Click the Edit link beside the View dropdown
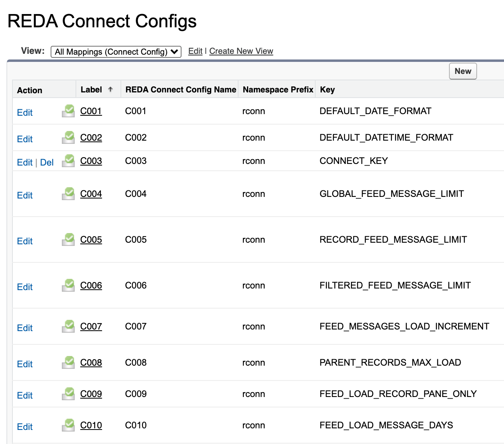The image size is (504, 444). [x=195, y=51]
